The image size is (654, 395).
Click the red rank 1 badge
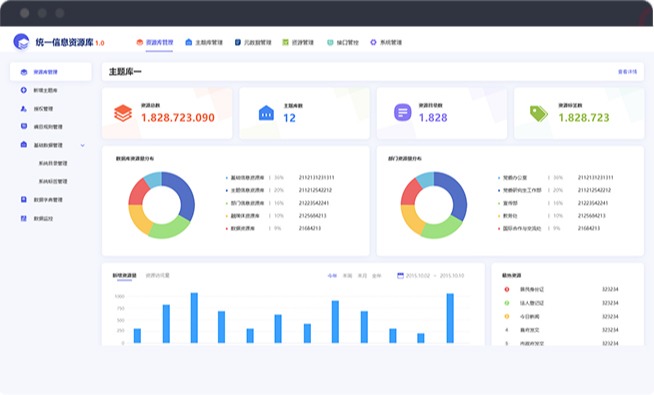(x=507, y=289)
